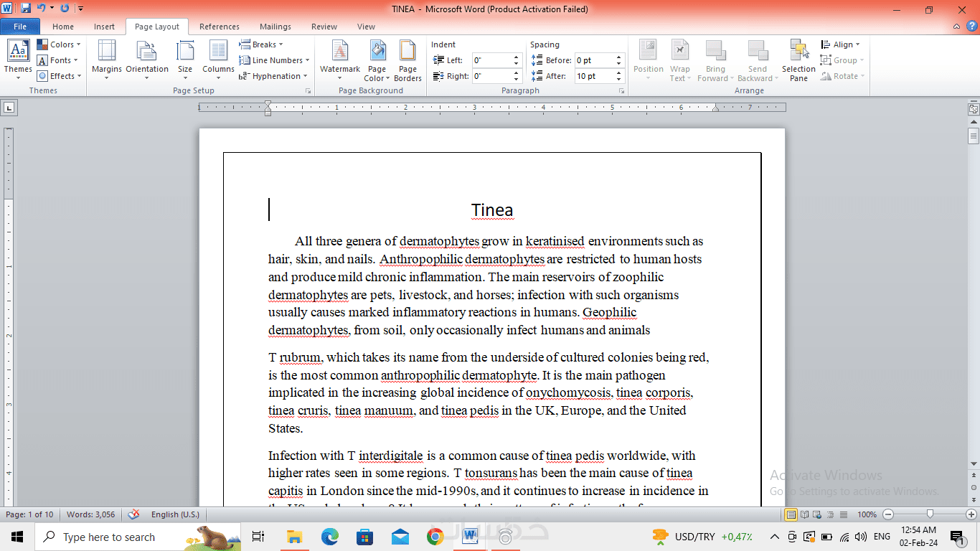Switch to Print Layout view
This screenshot has width=980, height=551.
tap(791, 514)
